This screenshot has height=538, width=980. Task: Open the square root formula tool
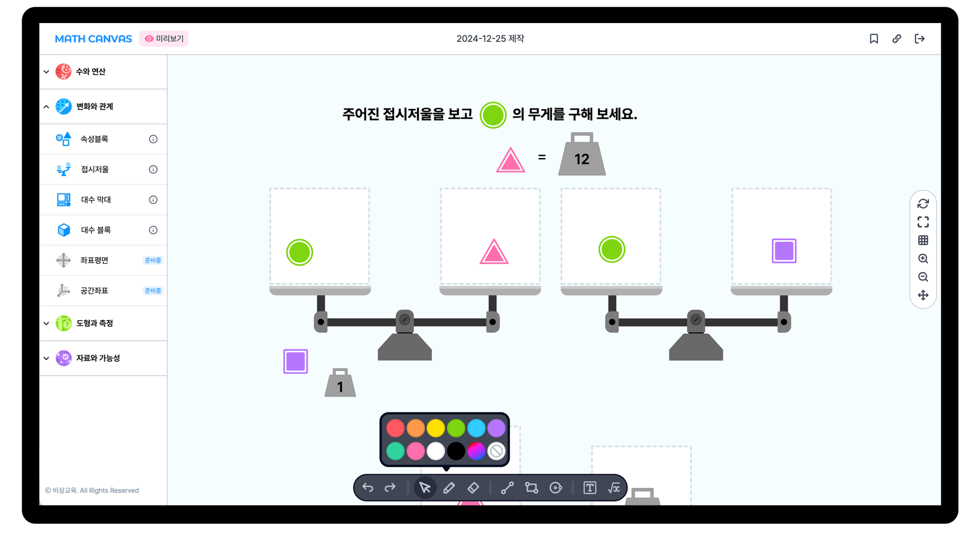(x=613, y=488)
